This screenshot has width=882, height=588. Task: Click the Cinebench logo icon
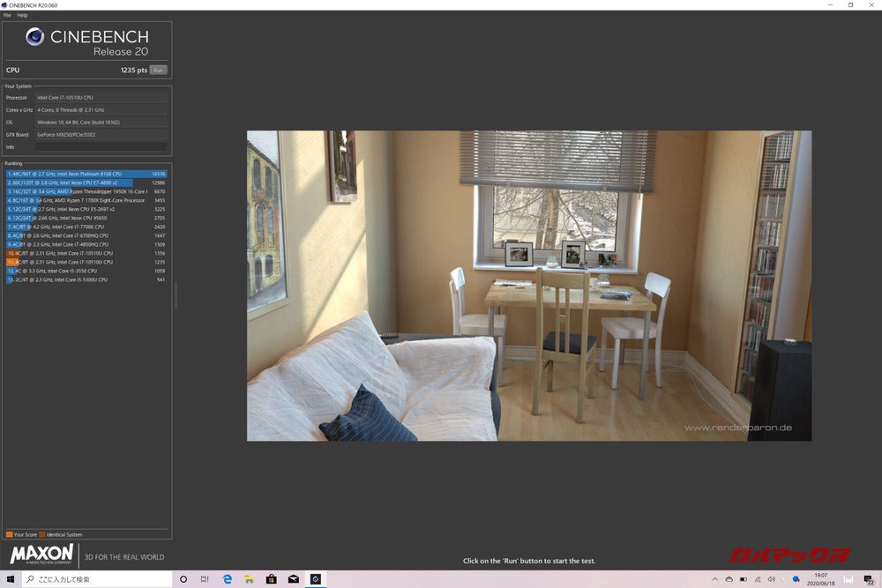[35, 37]
